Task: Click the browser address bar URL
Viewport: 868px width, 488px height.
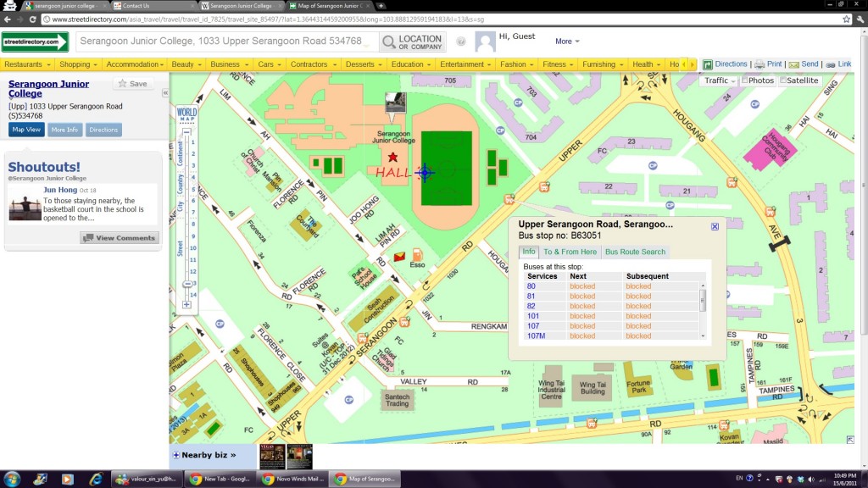Action: pos(268,19)
